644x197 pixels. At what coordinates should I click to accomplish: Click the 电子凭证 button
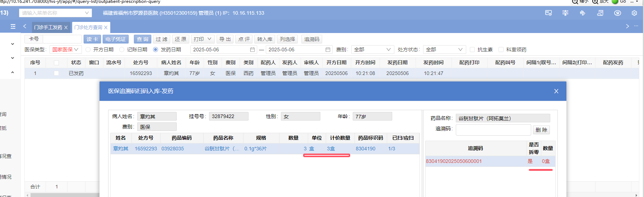[116, 39]
